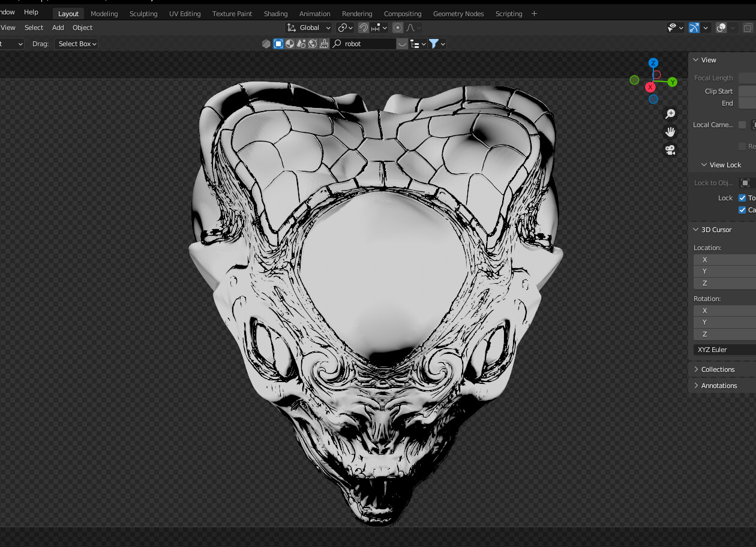This screenshot has height=547, width=756.
Task: Switch to the Sculpting workspace tab
Action: coord(143,14)
